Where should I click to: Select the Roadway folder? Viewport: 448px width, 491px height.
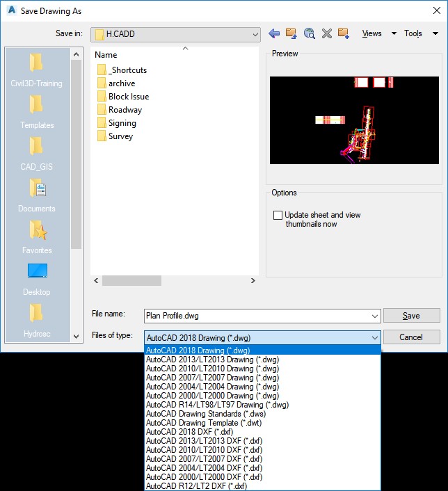pos(120,110)
